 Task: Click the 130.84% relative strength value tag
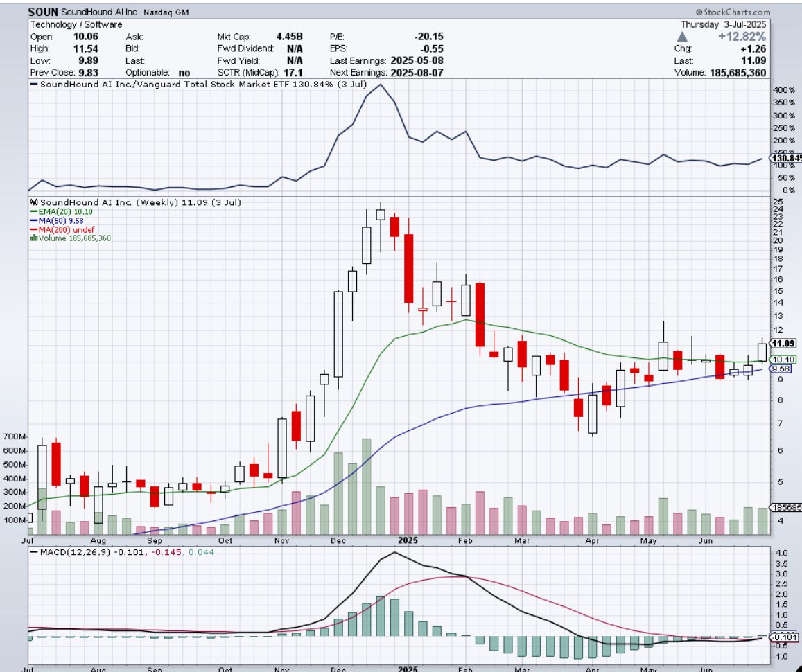787,159
